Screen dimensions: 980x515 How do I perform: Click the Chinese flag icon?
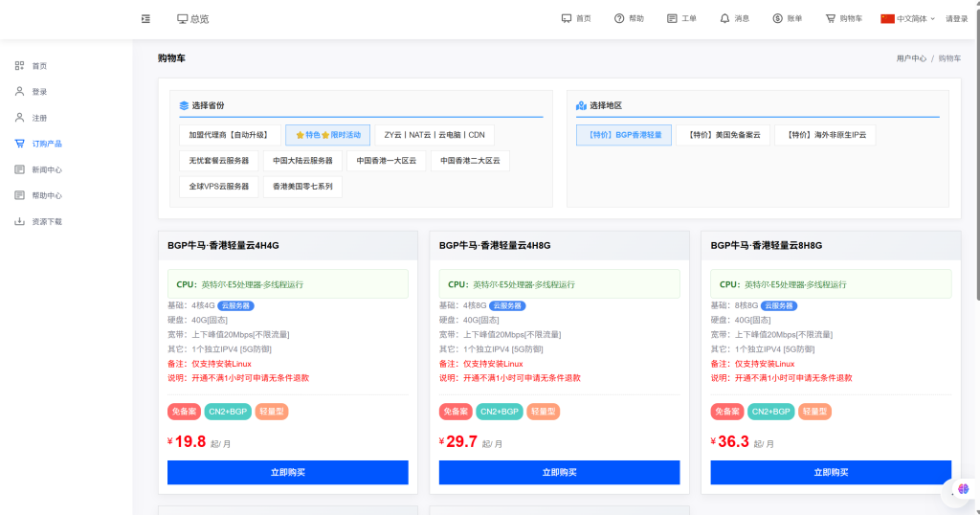887,19
